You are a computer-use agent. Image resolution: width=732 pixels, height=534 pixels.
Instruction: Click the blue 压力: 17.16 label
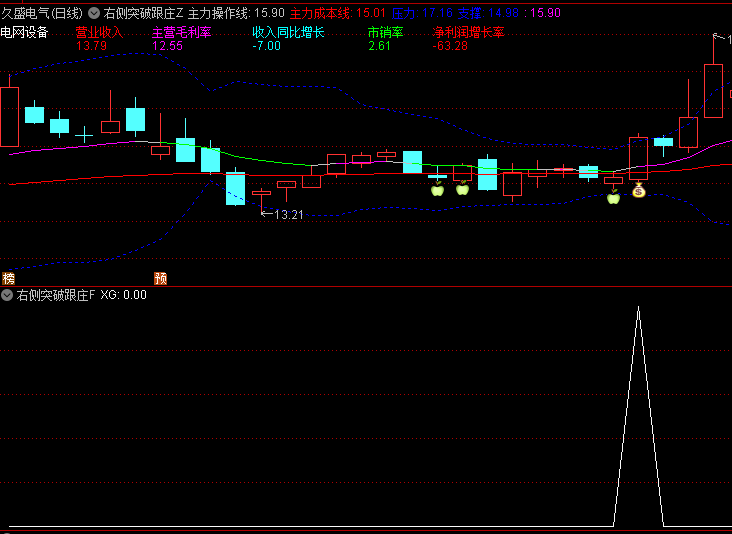point(422,13)
